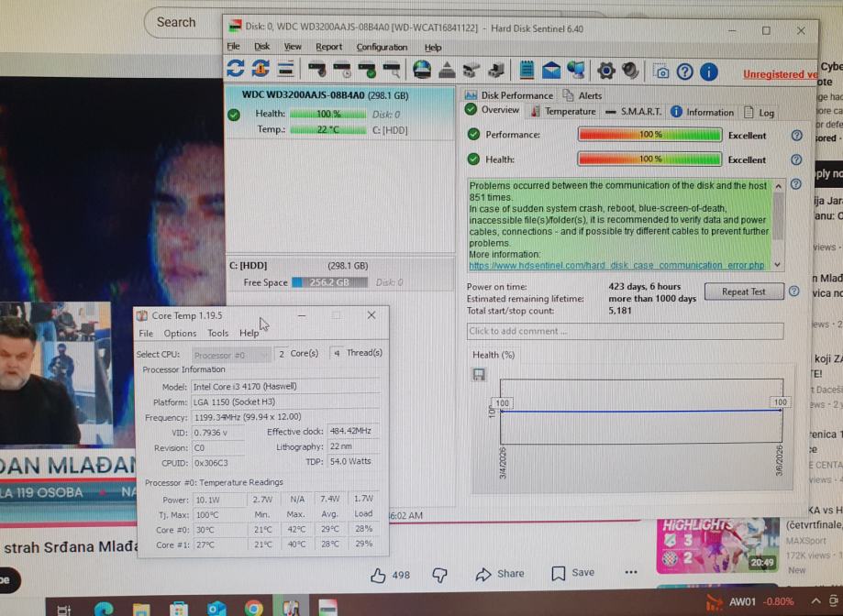Click the Save button under the video

click(x=573, y=573)
